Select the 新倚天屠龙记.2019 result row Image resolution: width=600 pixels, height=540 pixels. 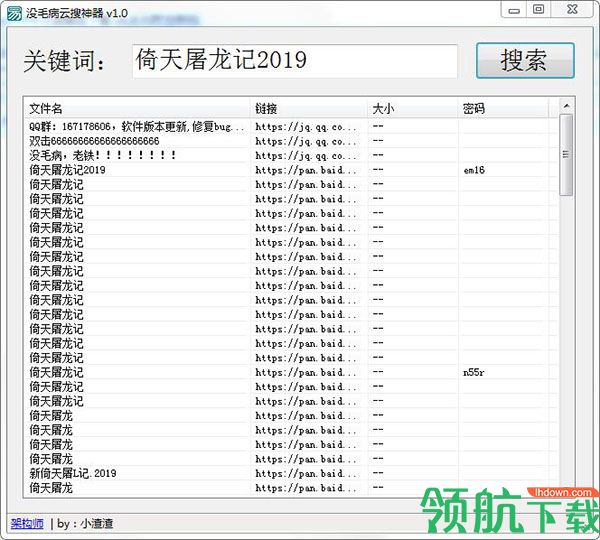coord(291,473)
